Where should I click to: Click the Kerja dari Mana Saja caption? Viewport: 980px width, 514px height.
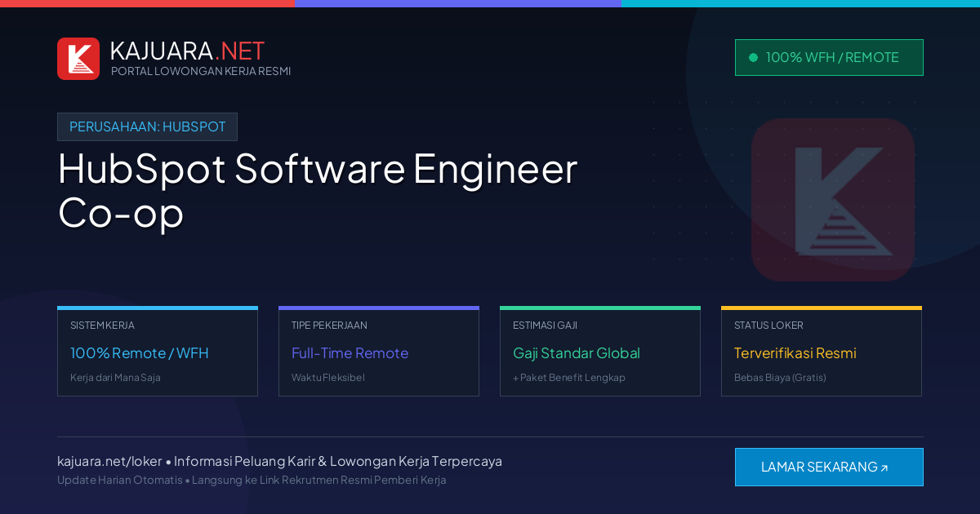(x=115, y=378)
